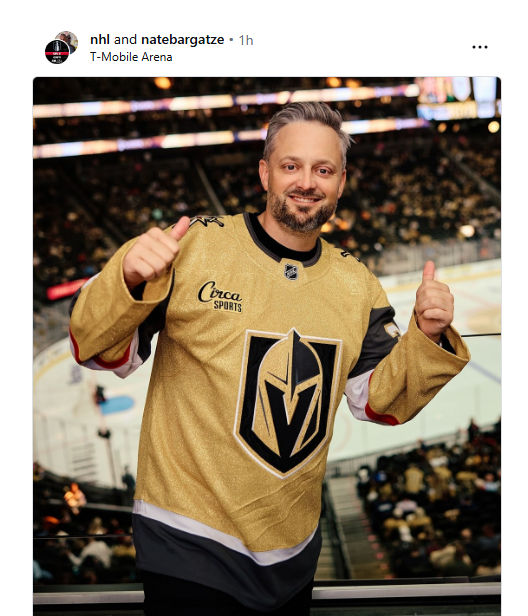Visit the nhl username link

pyautogui.click(x=100, y=40)
